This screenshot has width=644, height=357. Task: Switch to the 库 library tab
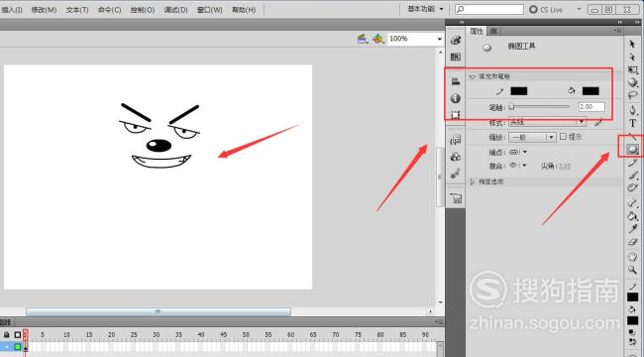[493, 31]
